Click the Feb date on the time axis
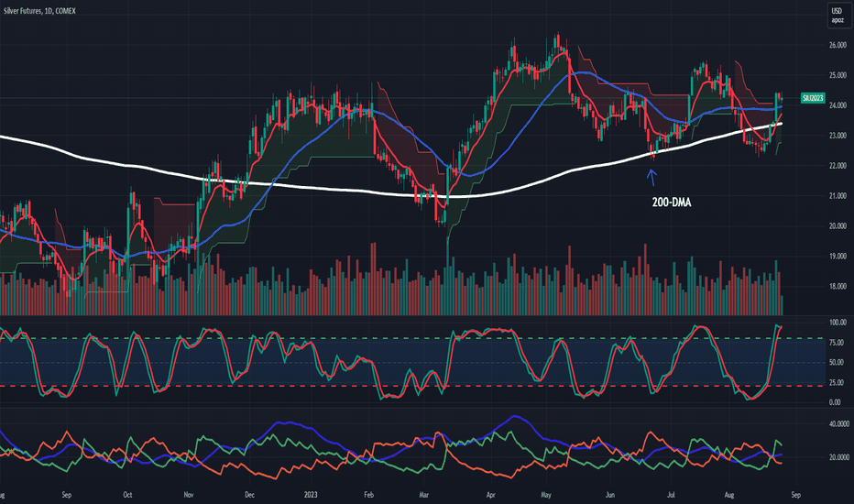854x504 pixels. [x=368, y=495]
